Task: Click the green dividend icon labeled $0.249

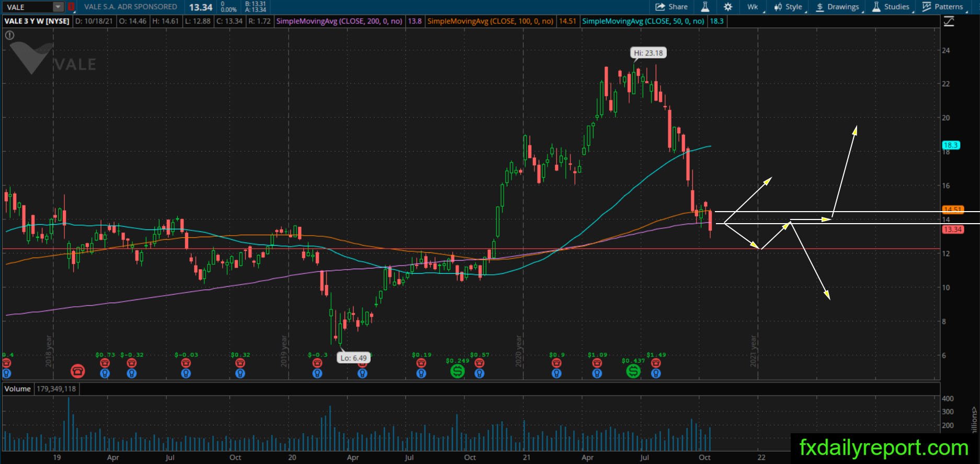Action: coord(457,371)
